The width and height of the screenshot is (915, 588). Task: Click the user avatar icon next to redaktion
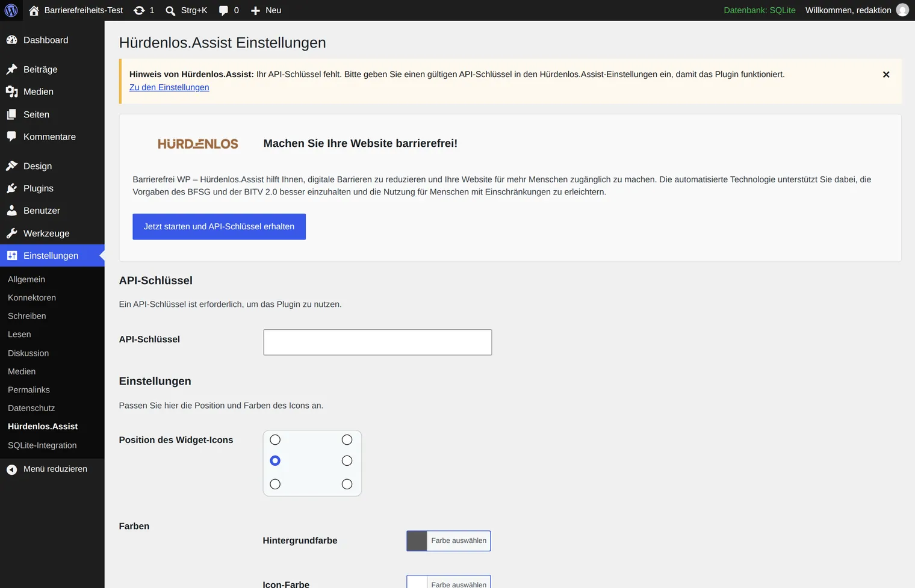click(x=902, y=10)
